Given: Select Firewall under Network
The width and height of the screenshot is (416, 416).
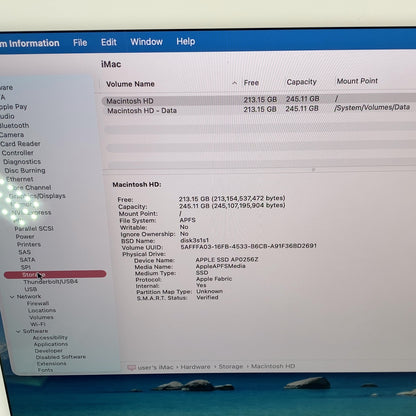Looking at the screenshot, I should [x=38, y=303].
